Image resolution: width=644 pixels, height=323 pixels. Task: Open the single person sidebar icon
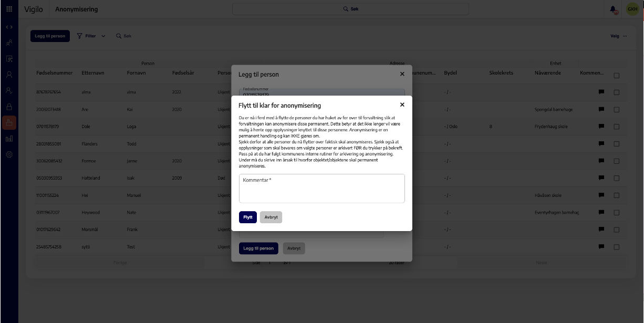click(9, 75)
